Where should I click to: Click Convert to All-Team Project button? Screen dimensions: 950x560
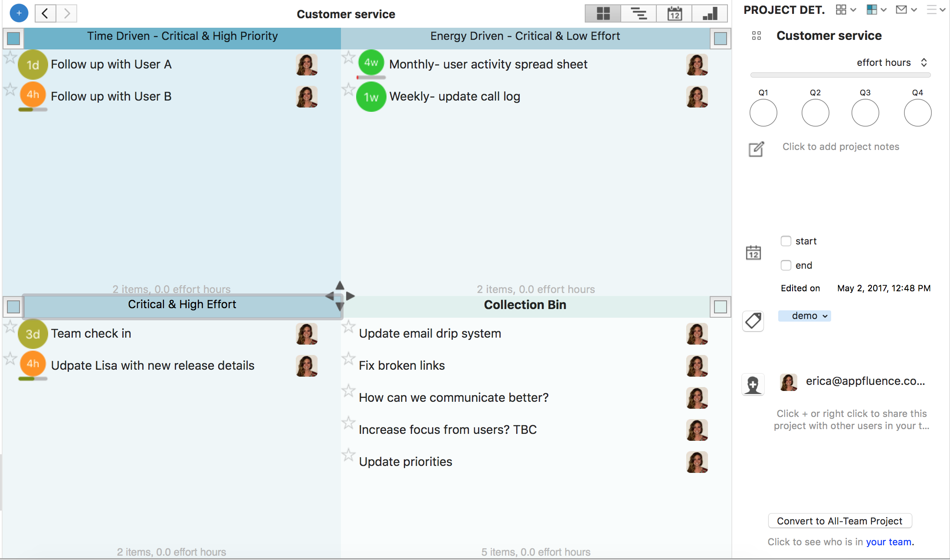coord(839,521)
